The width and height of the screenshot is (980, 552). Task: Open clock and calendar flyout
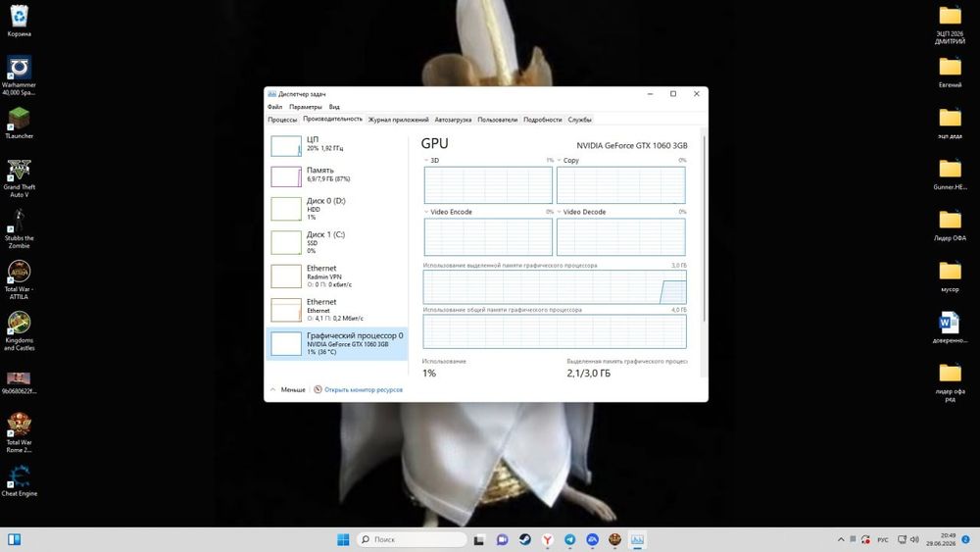pos(941,539)
